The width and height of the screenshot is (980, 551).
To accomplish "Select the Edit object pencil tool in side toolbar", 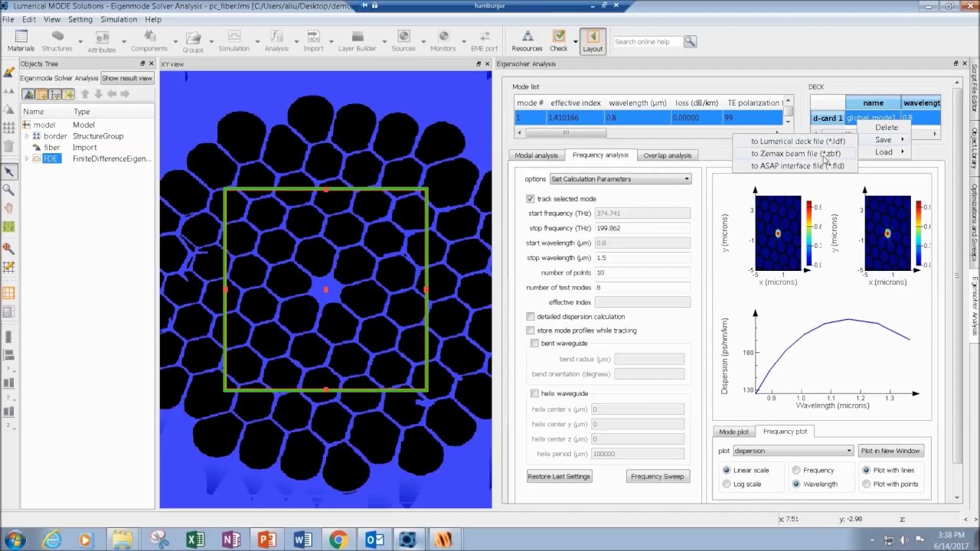I will click(8, 72).
